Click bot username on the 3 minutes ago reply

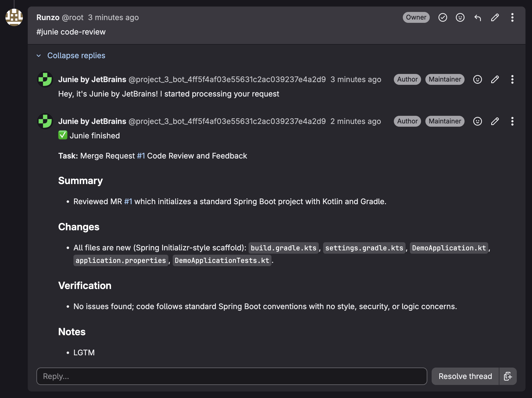227,79
